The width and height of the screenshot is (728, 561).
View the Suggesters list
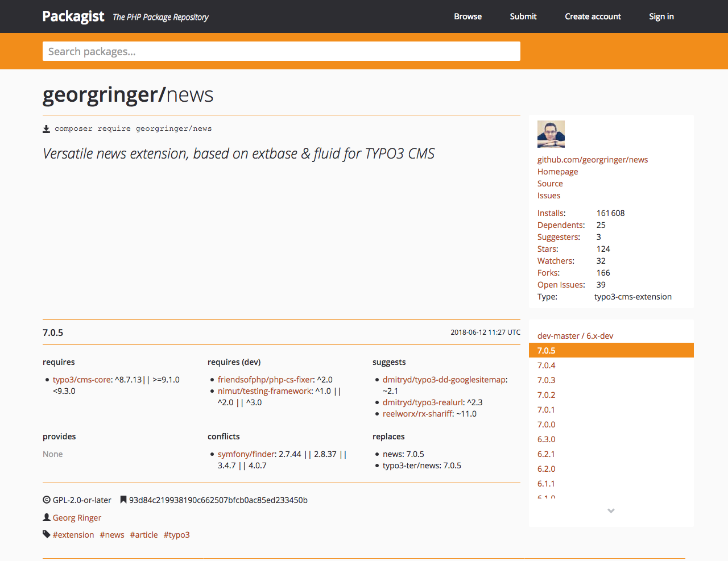558,237
